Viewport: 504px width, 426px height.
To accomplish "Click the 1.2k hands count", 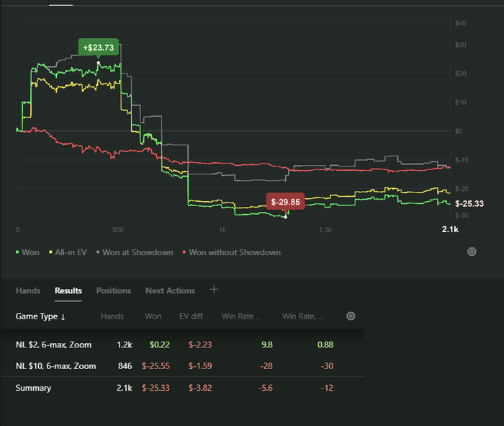I will (125, 345).
